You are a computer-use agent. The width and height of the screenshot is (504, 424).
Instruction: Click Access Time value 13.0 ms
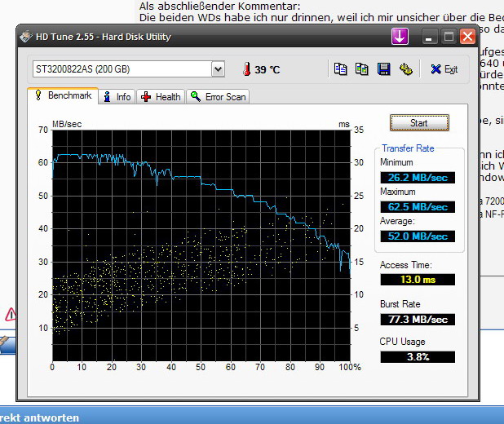click(x=418, y=280)
